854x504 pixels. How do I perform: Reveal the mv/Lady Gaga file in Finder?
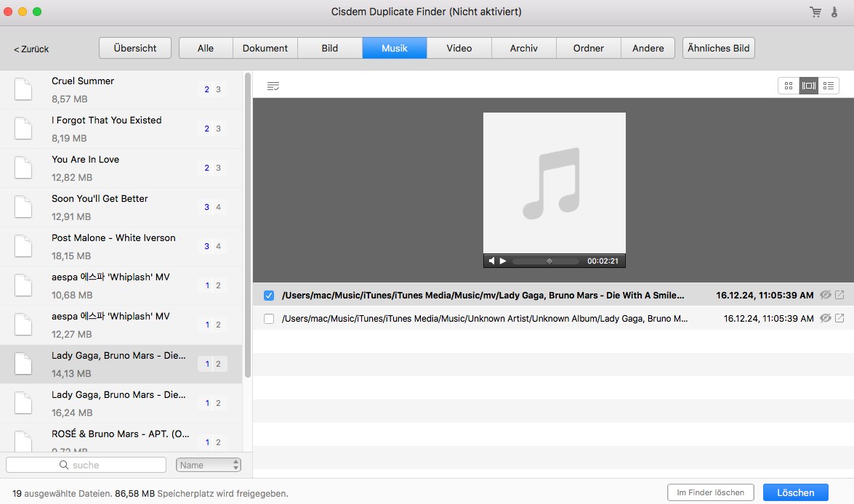[840, 295]
